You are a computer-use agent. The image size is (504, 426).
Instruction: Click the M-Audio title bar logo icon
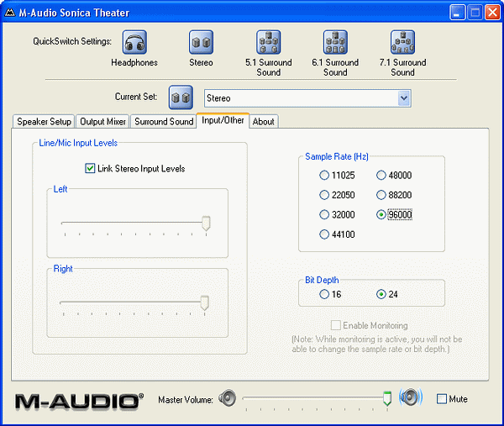[x=10, y=13]
